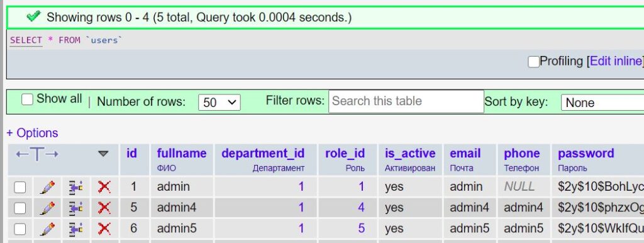This screenshot has height=243, width=644.
Task: Delete the admin5 row with red X
Action: click(x=104, y=229)
